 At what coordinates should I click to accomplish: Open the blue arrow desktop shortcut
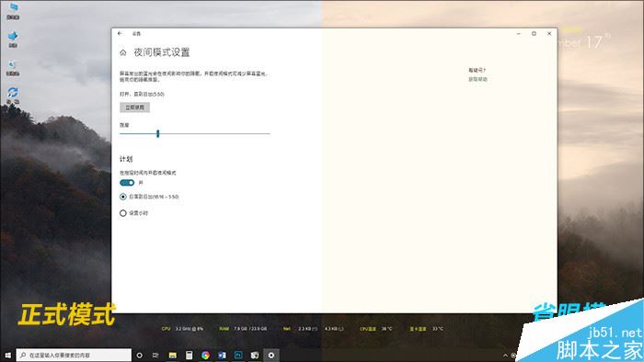click(13, 40)
